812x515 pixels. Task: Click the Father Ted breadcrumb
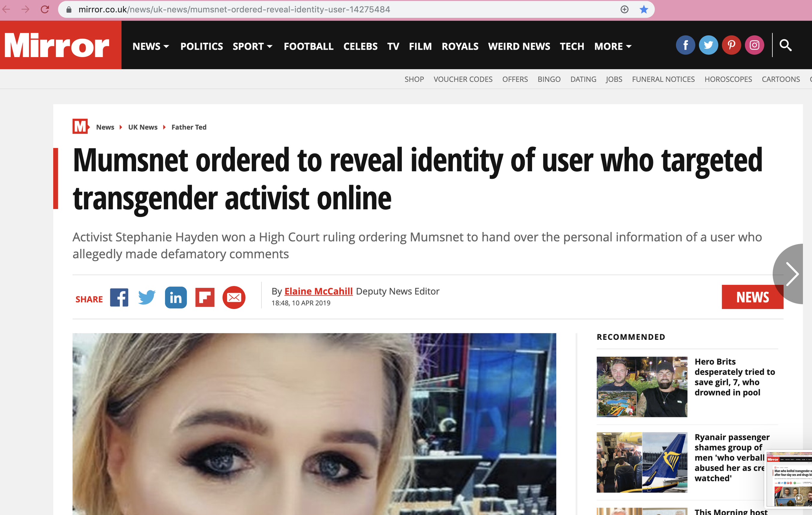click(189, 127)
